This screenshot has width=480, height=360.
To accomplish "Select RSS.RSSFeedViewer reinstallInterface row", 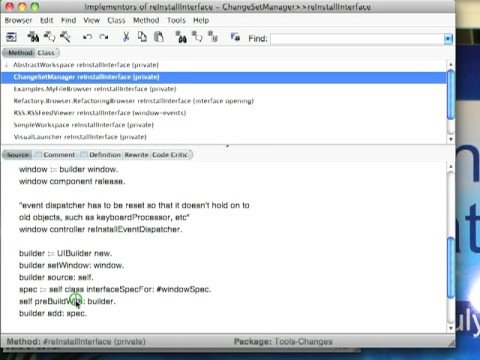I will coord(223,113).
